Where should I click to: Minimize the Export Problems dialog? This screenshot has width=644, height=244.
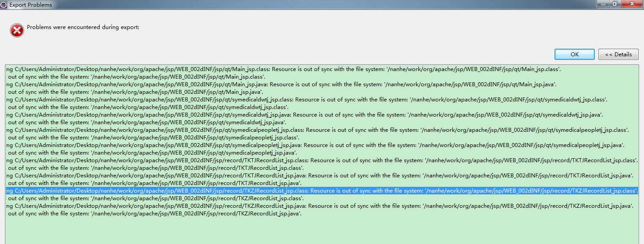(x=603, y=4)
